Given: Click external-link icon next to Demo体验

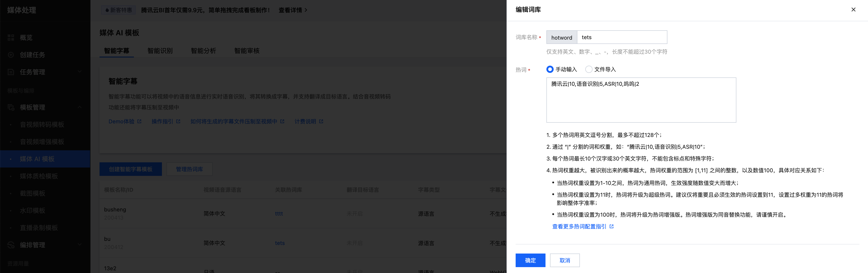Looking at the screenshot, I should [x=139, y=122].
